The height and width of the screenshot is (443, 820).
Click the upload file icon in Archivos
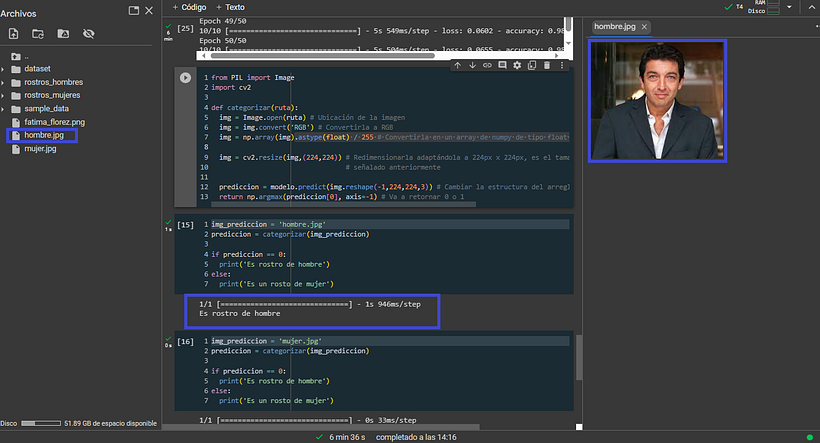pos(13,33)
